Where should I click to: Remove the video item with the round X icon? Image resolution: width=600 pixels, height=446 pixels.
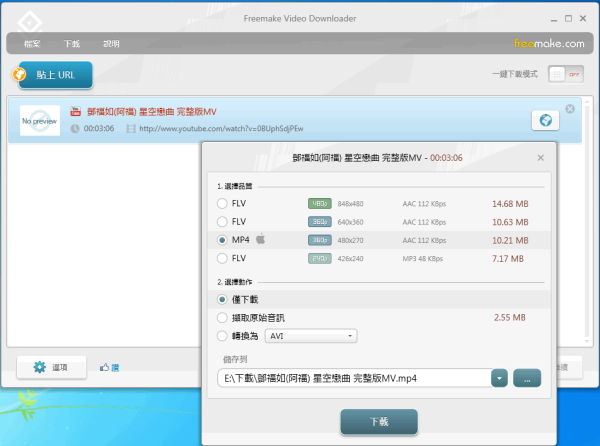tap(570, 109)
